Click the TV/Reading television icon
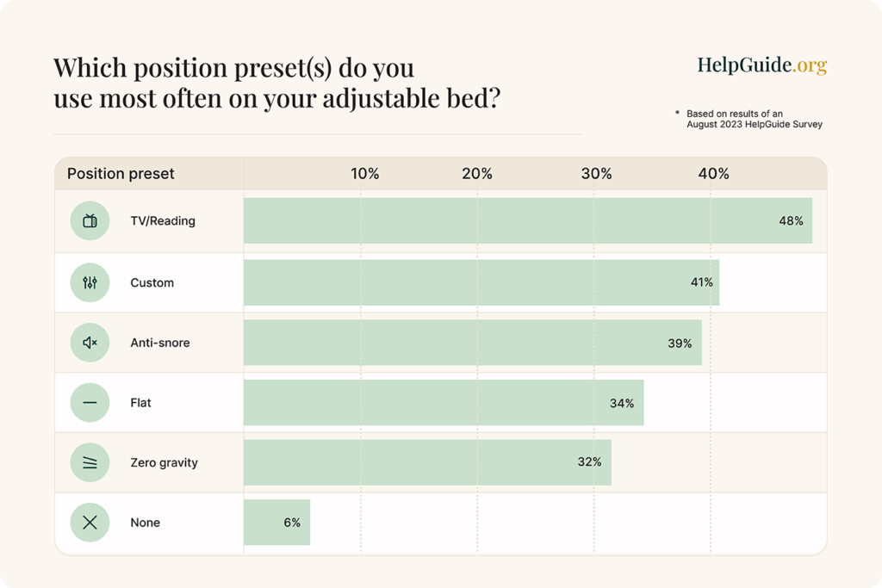Screen dimensions: 882x588 90,221
